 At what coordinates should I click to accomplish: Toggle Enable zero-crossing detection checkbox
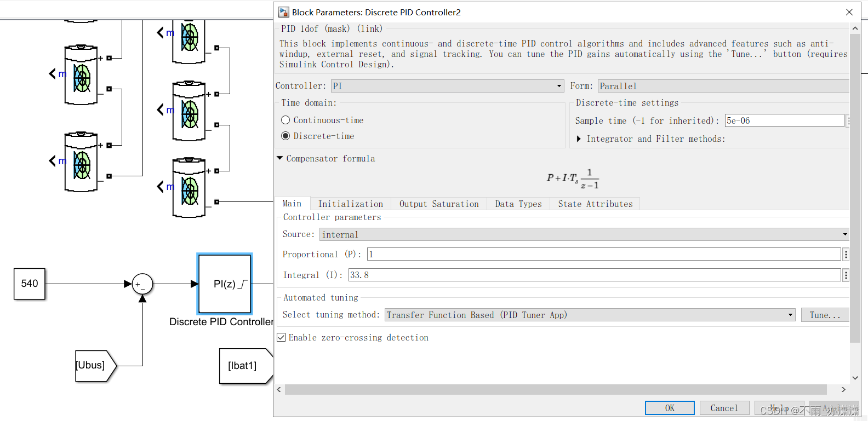coord(281,337)
